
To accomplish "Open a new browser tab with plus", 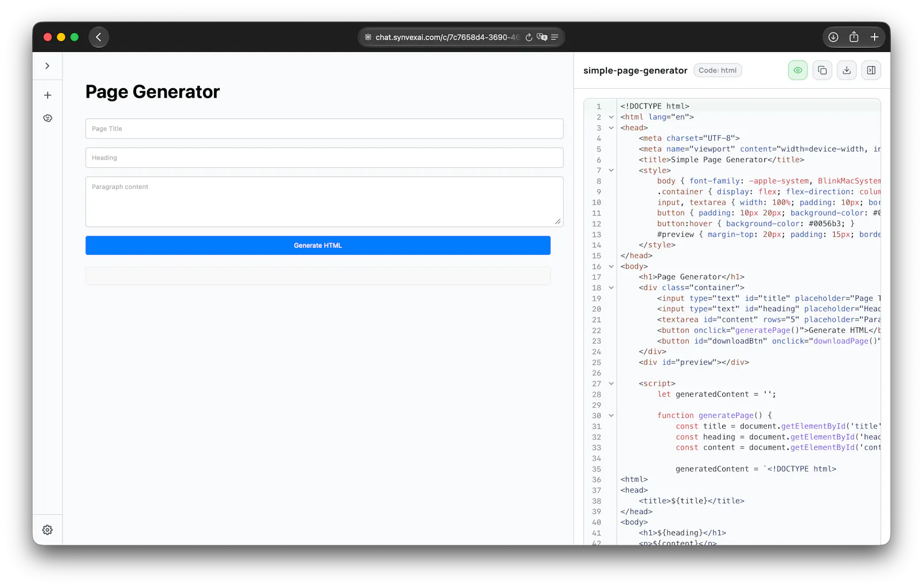I will [875, 37].
